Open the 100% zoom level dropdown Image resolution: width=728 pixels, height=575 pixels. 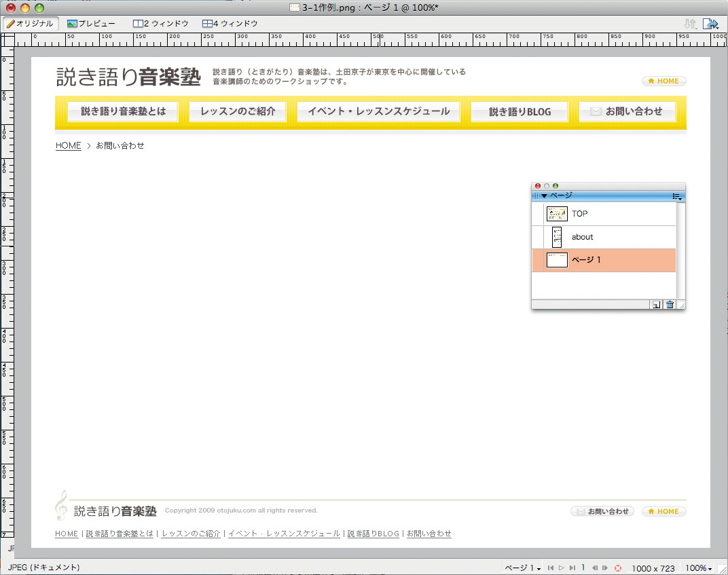coord(698,568)
